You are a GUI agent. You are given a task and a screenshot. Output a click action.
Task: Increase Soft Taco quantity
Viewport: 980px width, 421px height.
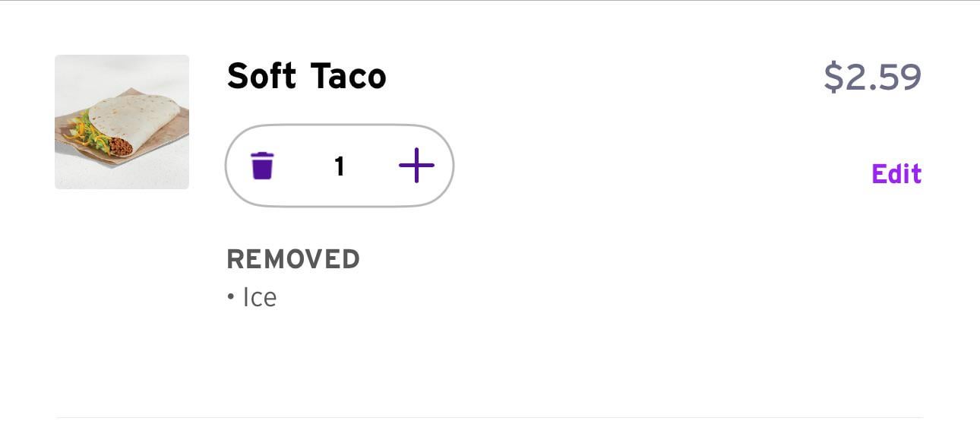(416, 166)
